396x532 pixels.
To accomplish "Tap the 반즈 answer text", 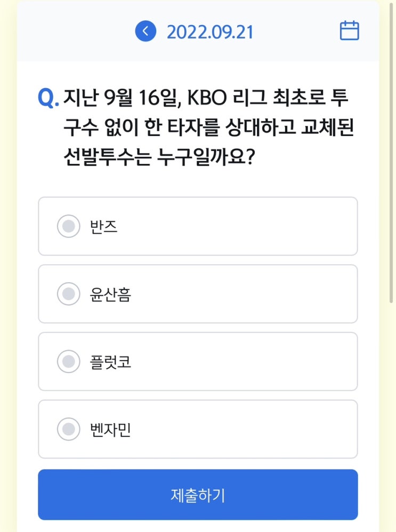I will coord(104,227).
